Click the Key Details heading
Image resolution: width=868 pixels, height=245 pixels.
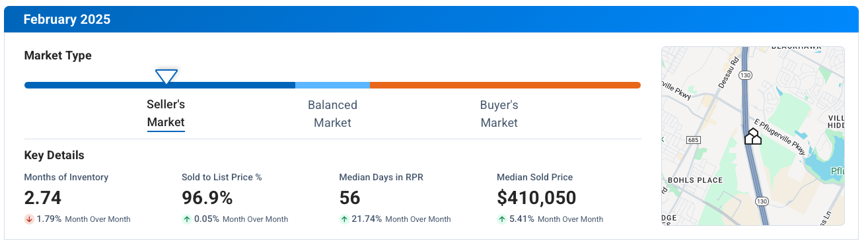54,156
